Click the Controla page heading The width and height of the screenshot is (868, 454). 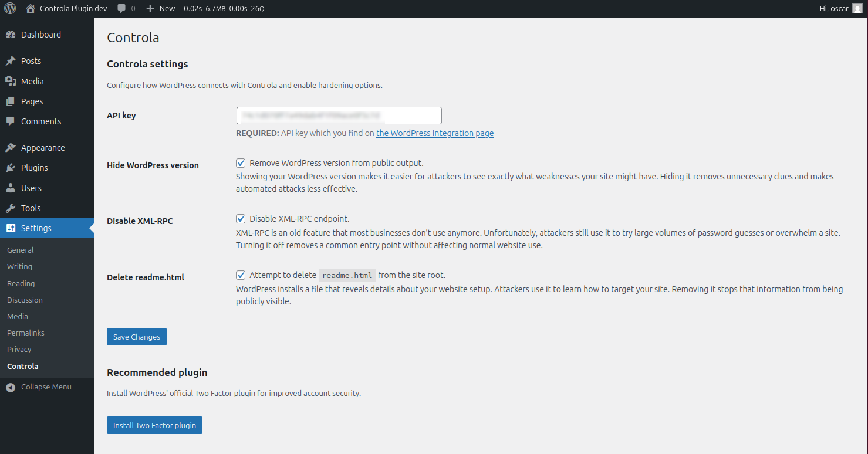coord(133,38)
